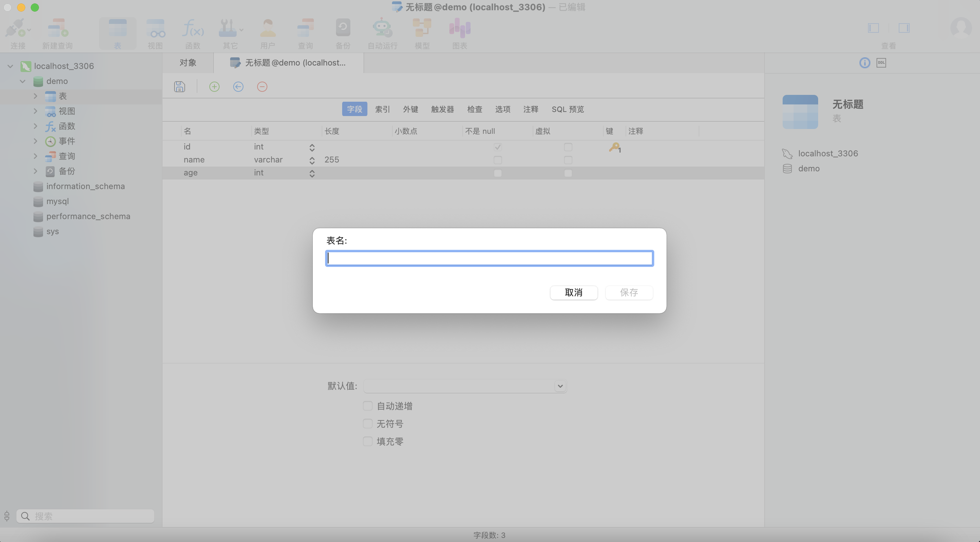Delete field with red minus icon

coord(262,87)
